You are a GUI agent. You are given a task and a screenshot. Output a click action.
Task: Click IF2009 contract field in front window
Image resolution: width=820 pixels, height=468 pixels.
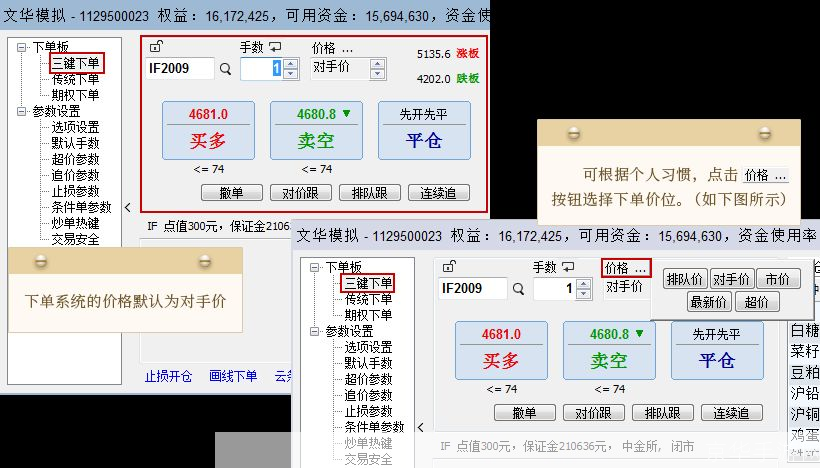point(473,289)
